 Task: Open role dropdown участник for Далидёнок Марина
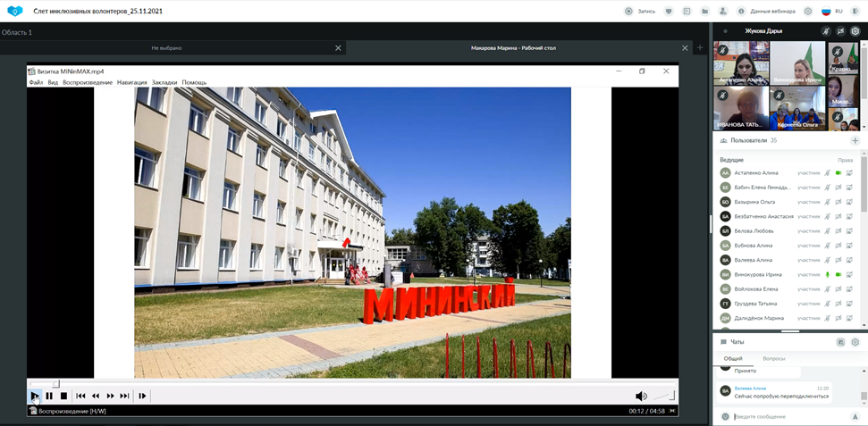[808, 318]
